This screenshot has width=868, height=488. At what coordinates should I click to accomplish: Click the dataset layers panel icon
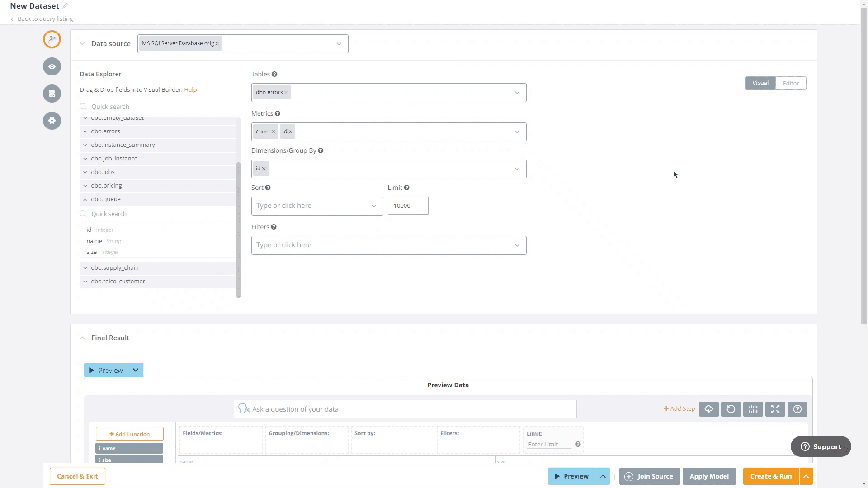click(x=52, y=93)
